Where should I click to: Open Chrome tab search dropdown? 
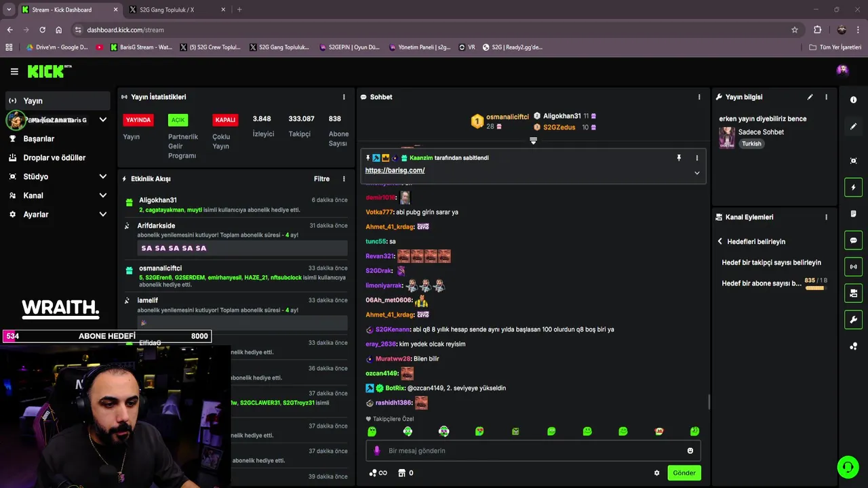[x=9, y=9]
